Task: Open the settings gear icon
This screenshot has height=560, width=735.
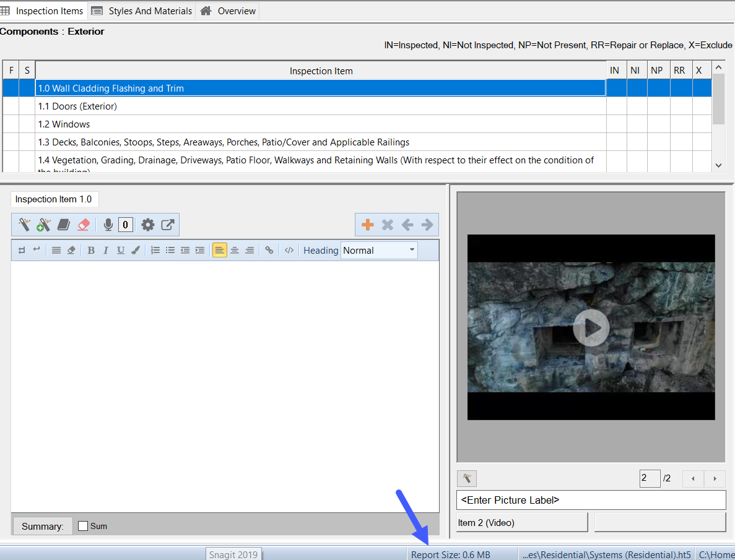Action: (x=147, y=225)
